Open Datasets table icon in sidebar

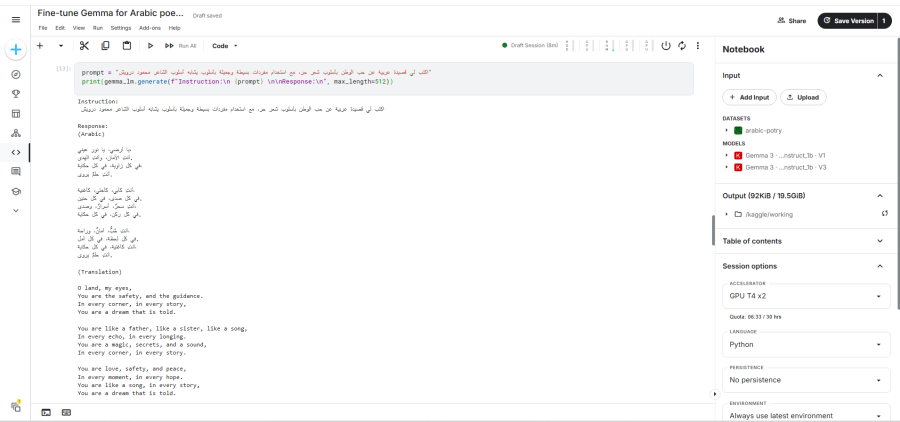[15, 114]
